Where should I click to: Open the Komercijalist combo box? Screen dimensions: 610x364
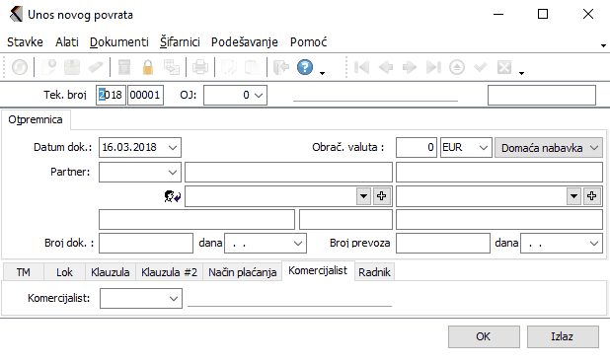141,298
